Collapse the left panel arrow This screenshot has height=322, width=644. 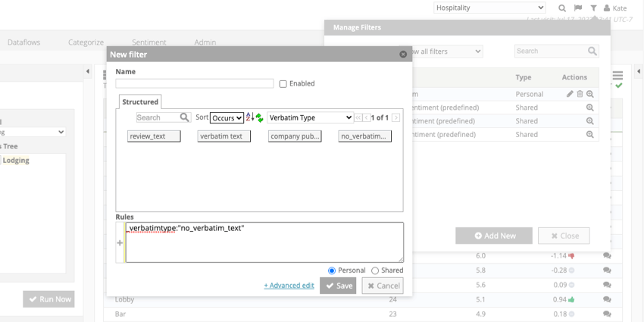tap(87, 71)
